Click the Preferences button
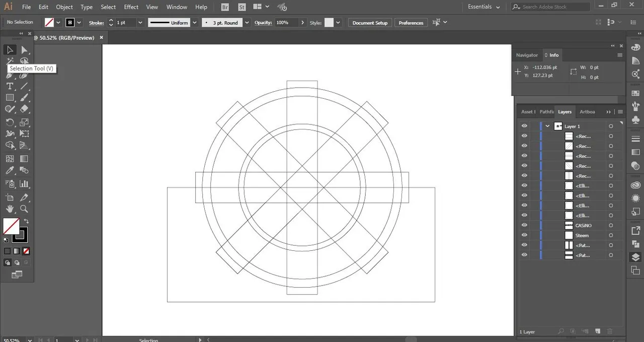This screenshot has width=644, height=342. tap(411, 23)
